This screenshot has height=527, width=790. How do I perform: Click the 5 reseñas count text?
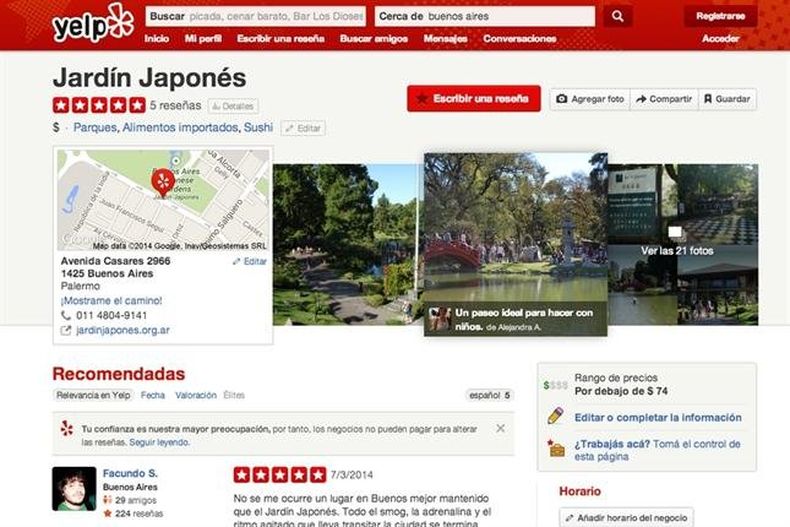pos(175,105)
